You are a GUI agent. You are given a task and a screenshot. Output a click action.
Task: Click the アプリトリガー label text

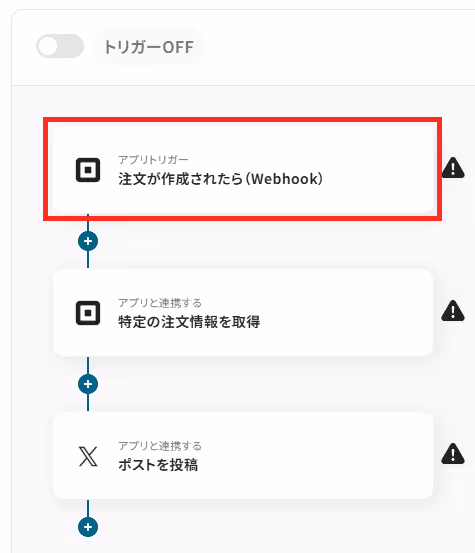click(153, 160)
